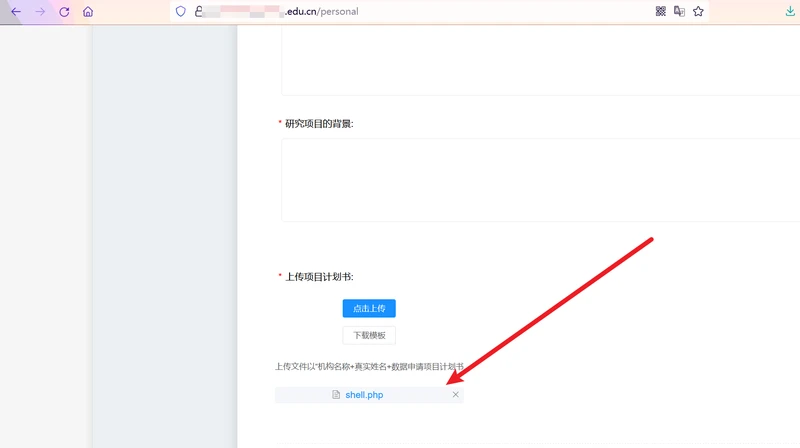
Task: Remove shell.php with the X
Action: 456,394
